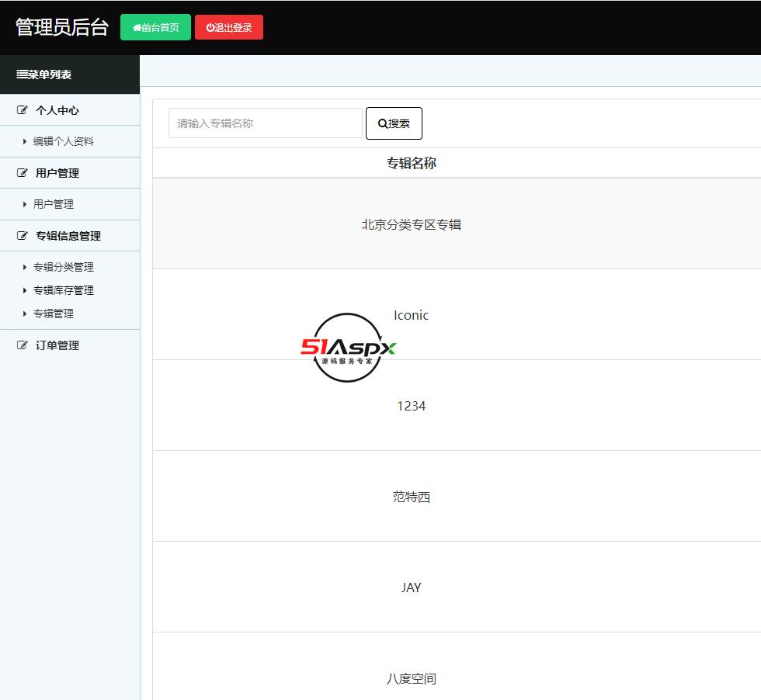
Task: Click the edit icon next to 个人中心
Action: [x=23, y=110]
